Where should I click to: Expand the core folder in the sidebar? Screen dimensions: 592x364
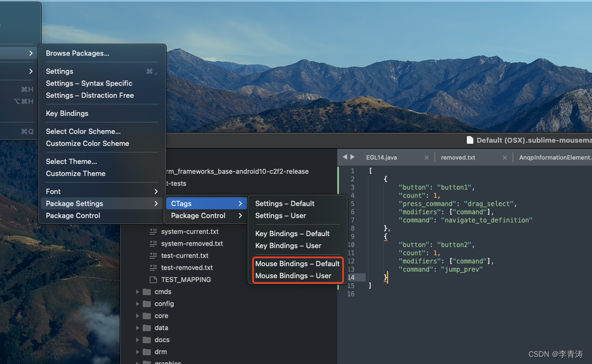point(137,315)
